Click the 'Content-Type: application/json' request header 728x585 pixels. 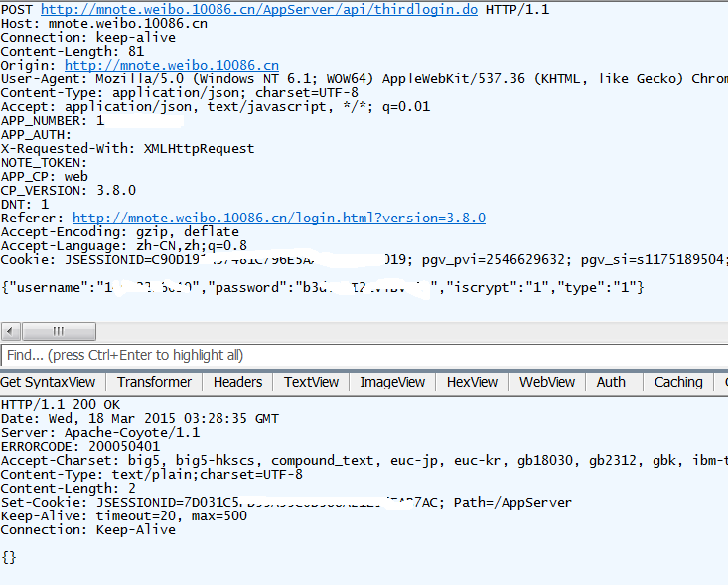click(180, 93)
